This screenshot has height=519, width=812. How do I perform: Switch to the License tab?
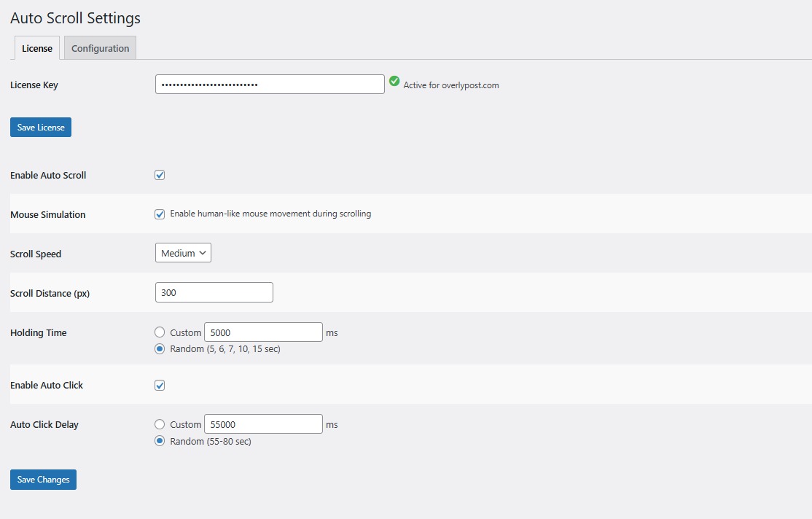click(36, 48)
